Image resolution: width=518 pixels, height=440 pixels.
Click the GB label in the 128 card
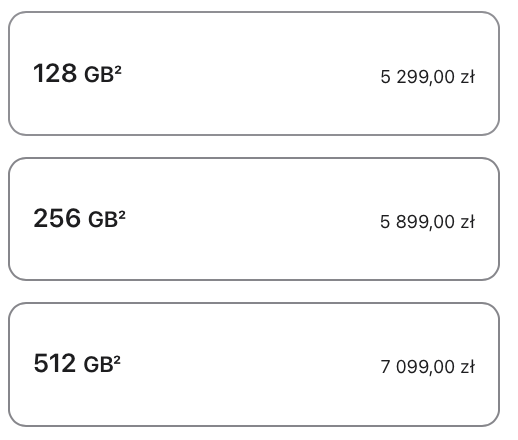(99, 75)
